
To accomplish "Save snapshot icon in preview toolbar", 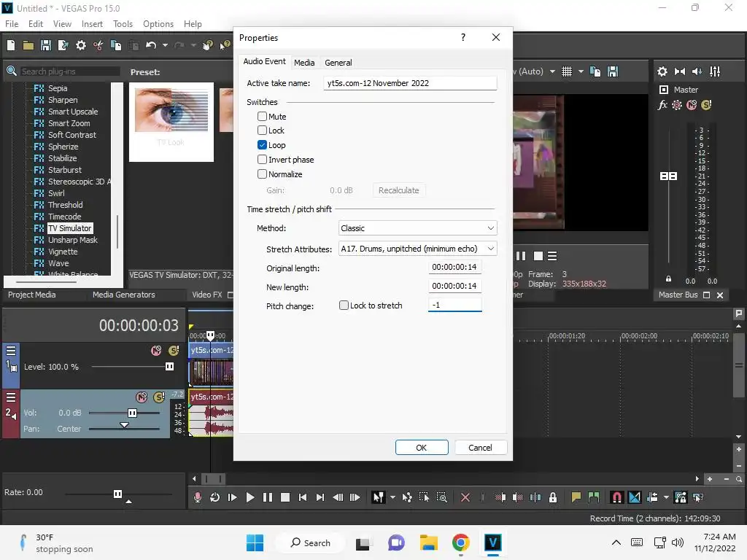I will (x=613, y=71).
